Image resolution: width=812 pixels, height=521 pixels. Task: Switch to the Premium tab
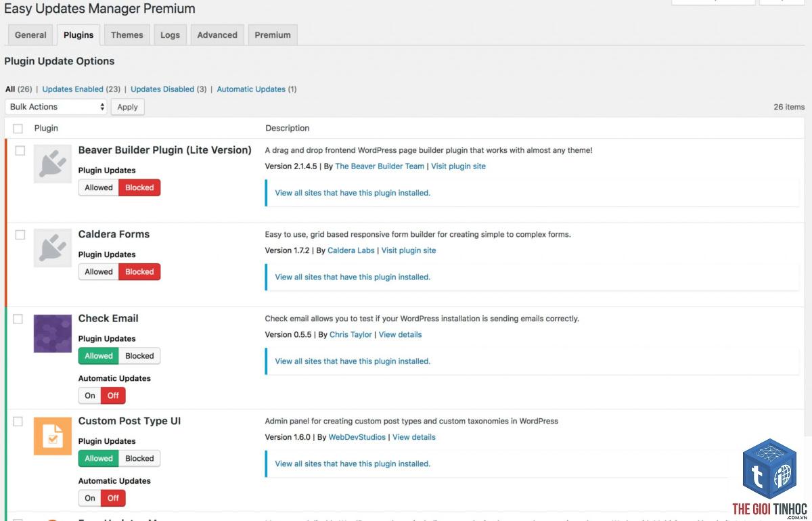click(x=273, y=35)
